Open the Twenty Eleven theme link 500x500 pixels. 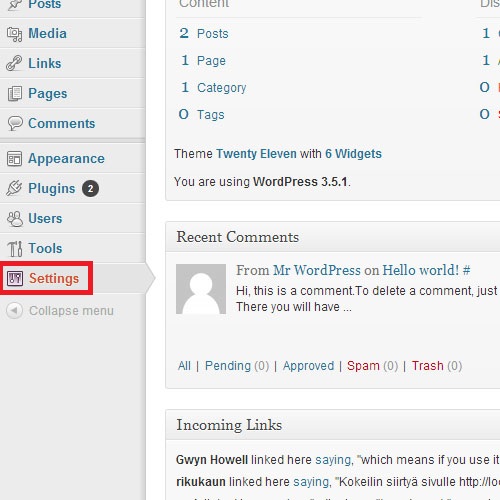[x=256, y=154]
